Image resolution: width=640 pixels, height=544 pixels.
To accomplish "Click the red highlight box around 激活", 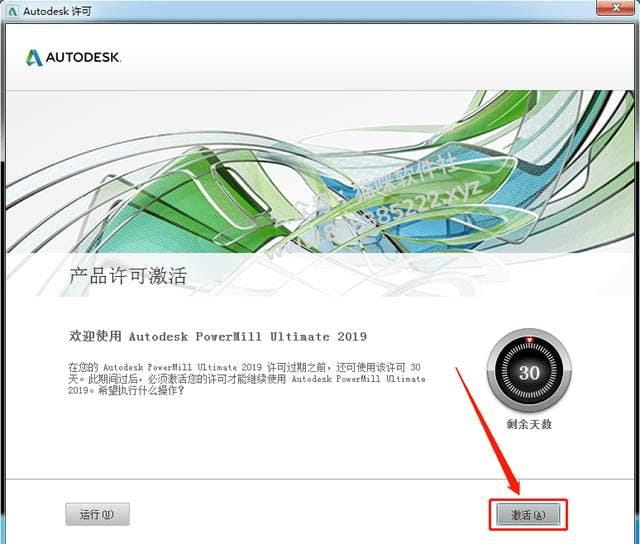I will [x=528, y=515].
